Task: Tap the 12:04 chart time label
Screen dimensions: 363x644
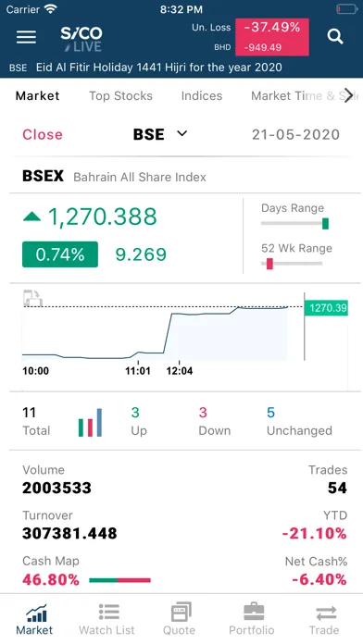Action: 180,371
